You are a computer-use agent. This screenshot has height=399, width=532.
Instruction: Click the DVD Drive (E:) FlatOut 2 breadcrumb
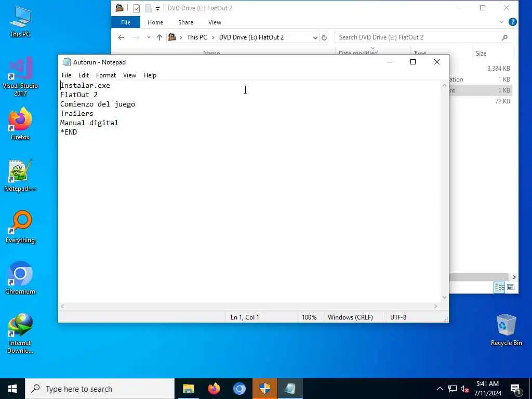coord(251,37)
